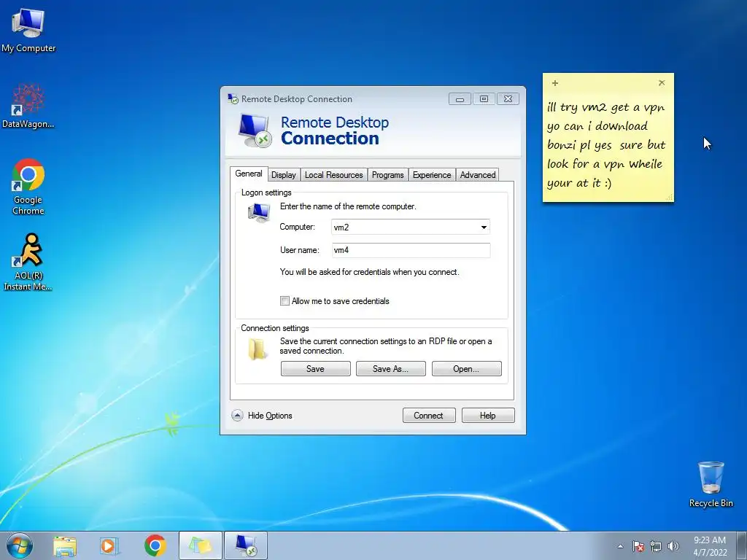Click the Save As... button

point(391,368)
